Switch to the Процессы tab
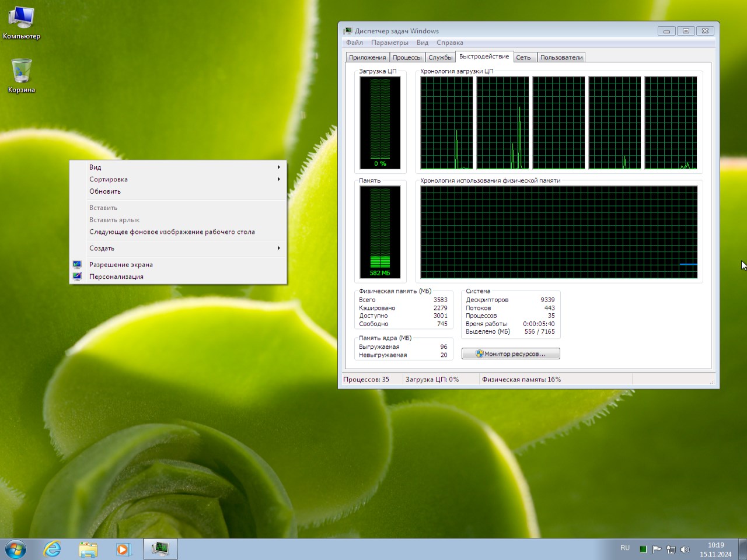The width and height of the screenshot is (747, 560). 407,57
